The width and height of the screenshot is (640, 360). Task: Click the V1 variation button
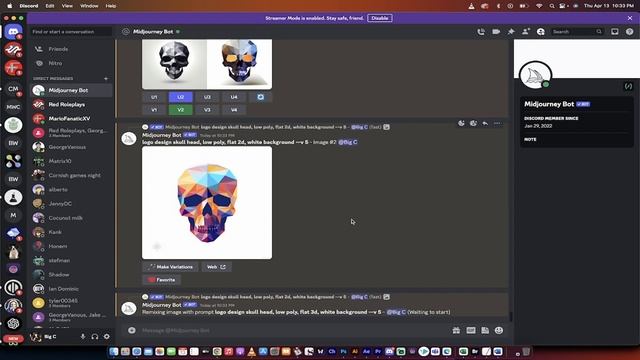(154, 110)
